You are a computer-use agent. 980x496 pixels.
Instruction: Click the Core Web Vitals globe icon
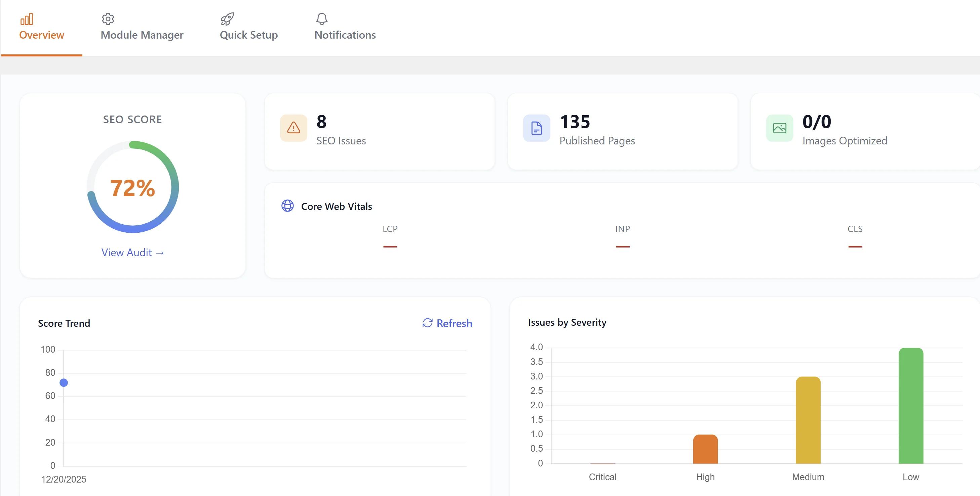[287, 206]
